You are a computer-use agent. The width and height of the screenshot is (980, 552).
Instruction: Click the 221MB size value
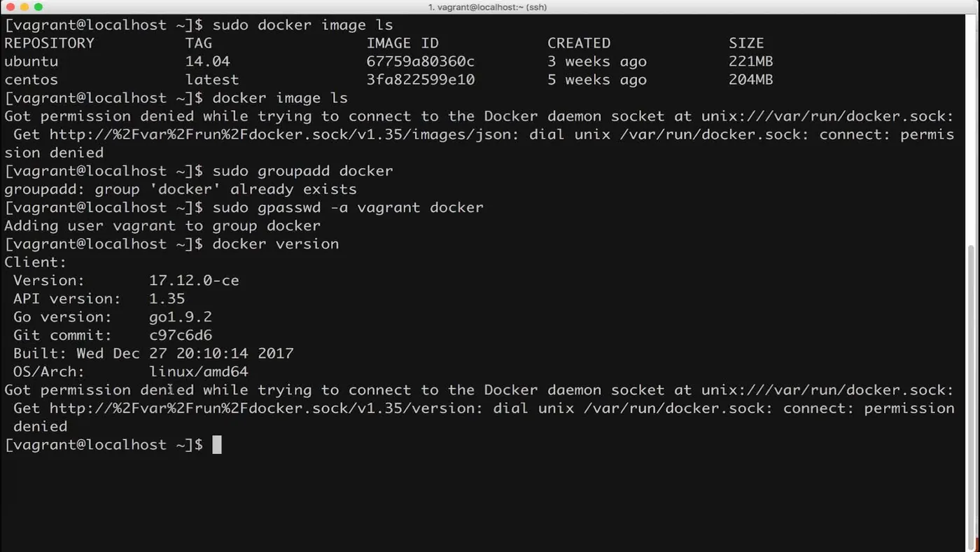[x=750, y=62]
